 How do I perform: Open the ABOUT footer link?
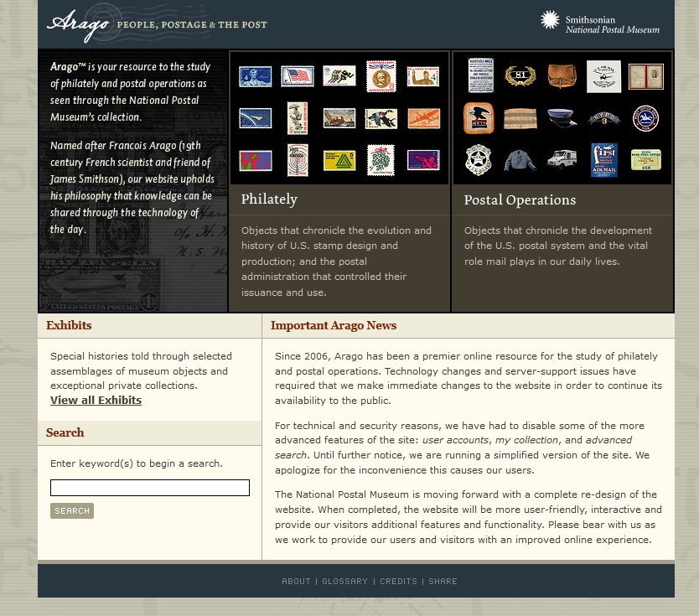(296, 582)
